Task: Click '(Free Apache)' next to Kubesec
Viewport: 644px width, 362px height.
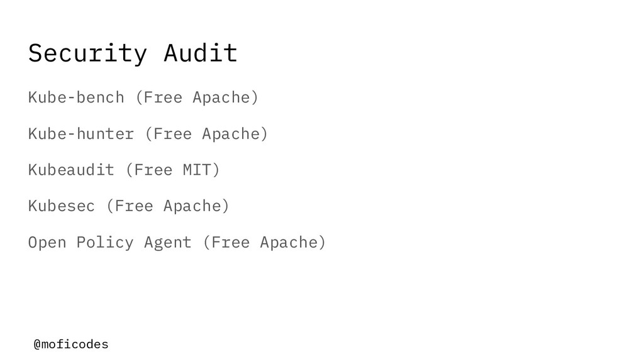Action: [x=167, y=206]
